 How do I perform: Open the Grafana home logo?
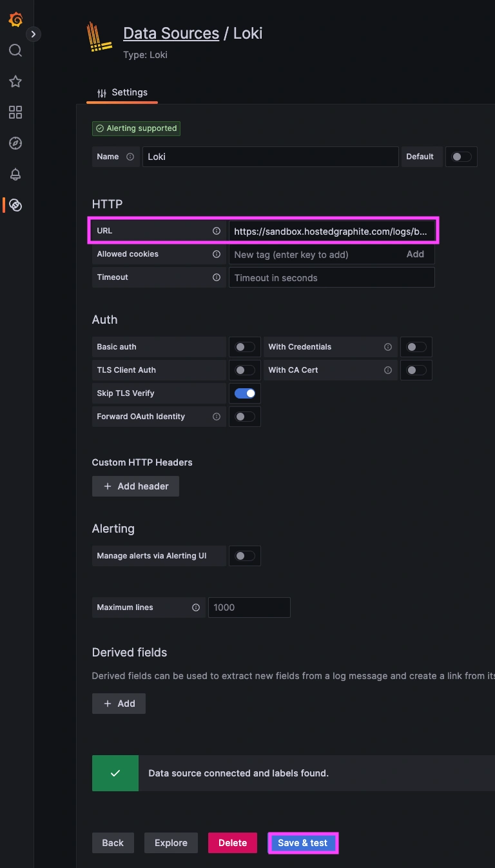coord(15,19)
